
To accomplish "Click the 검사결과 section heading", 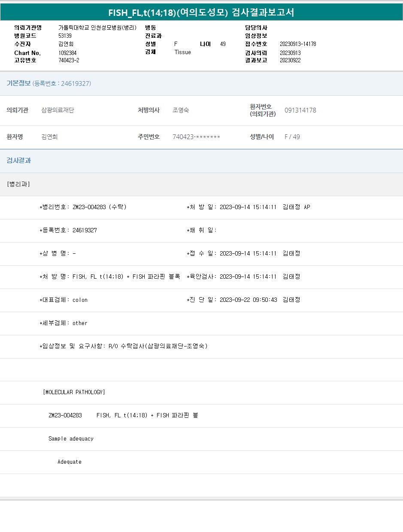I will [x=18, y=161].
